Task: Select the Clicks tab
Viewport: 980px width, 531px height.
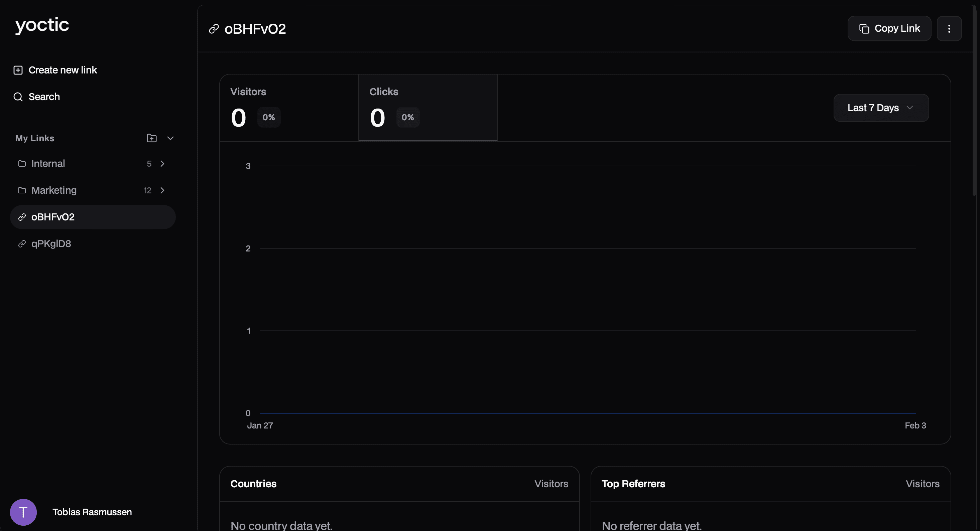Action: click(x=427, y=108)
